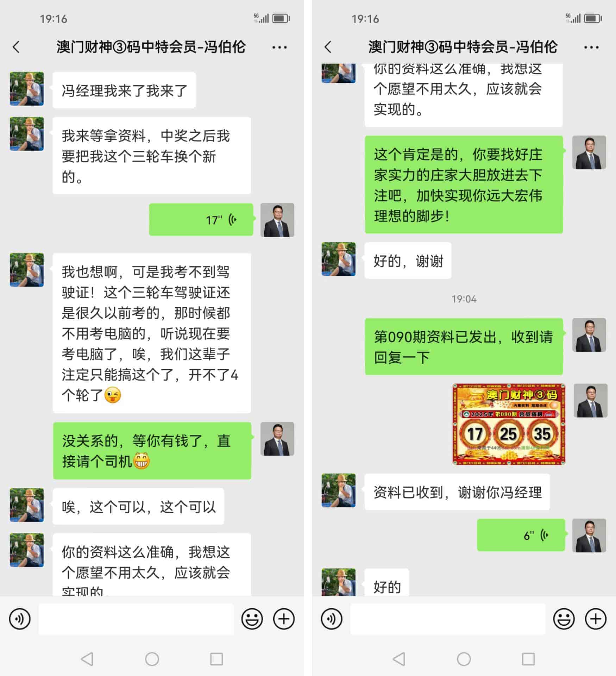The image size is (616, 676).
Task: Expand plus attachment panel in right chat
Action: (596, 619)
